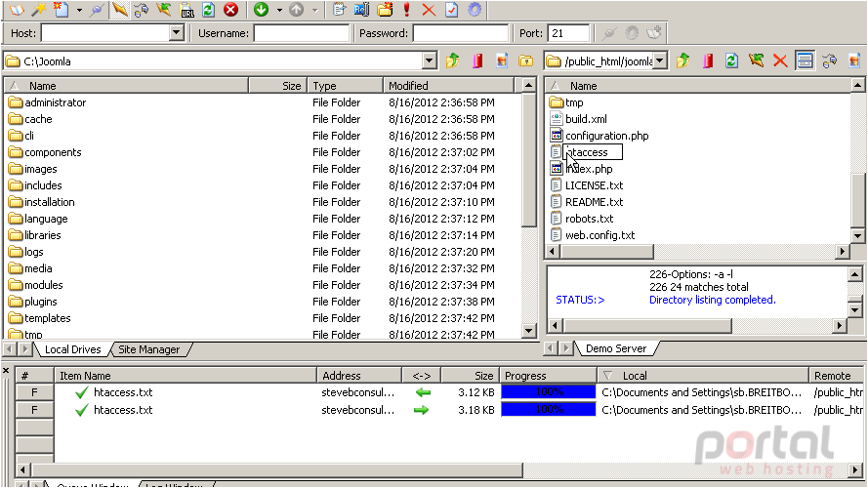The height and width of the screenshot is (488, 868).
Task: Select the installation folder in local pane
Action: (49, 202)
